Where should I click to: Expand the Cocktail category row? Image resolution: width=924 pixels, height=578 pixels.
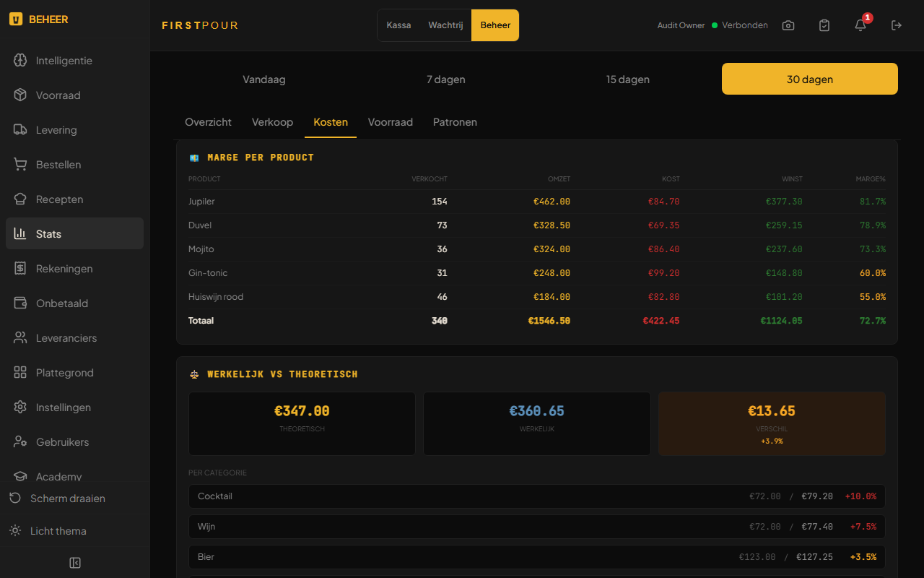point(537,496)
